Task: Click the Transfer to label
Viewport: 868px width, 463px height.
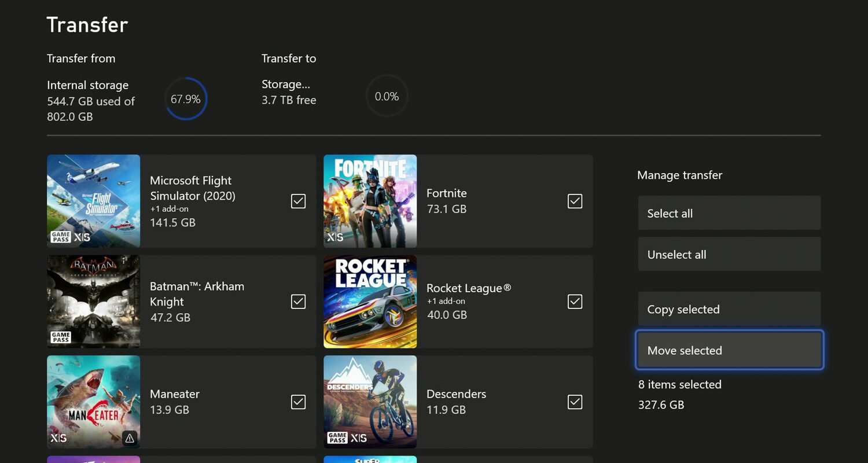Action: (289, 58)
